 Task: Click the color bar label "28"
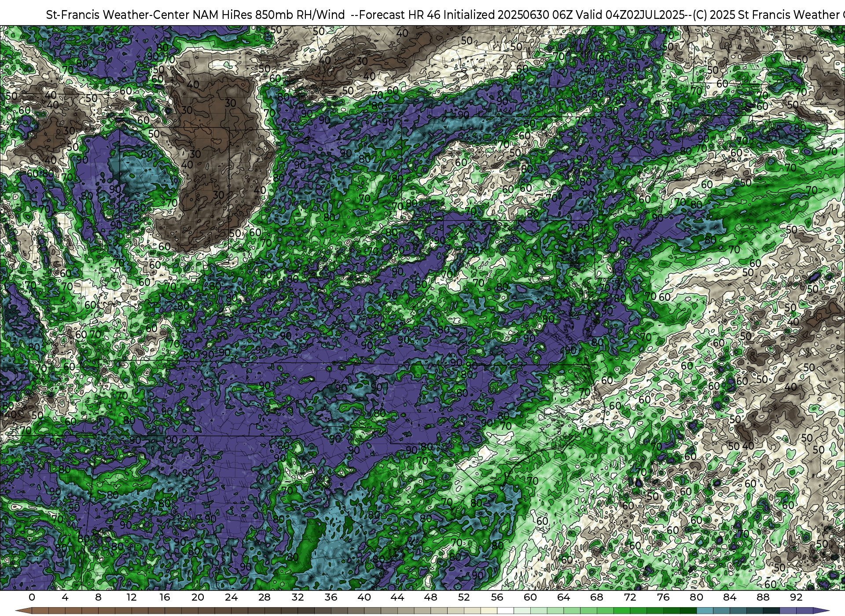[264, 597]
